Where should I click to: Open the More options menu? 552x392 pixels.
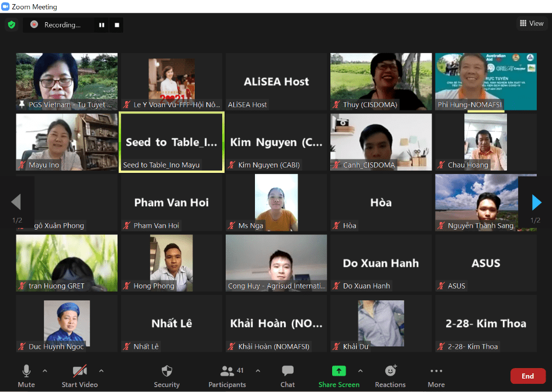436,375
